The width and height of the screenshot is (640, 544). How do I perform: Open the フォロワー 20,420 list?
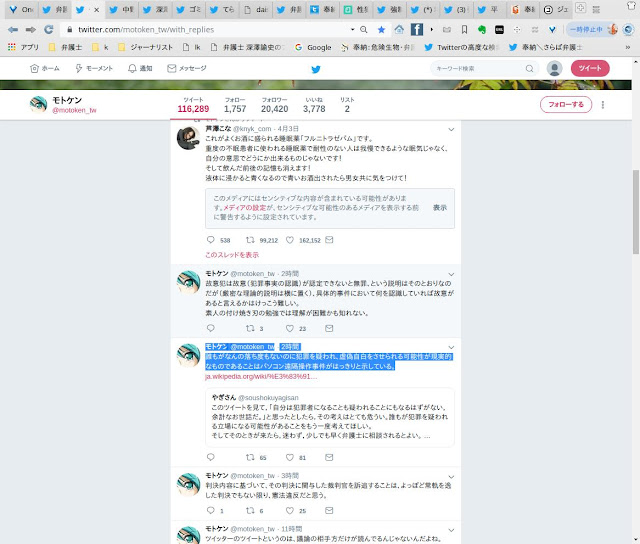[275, 105]
